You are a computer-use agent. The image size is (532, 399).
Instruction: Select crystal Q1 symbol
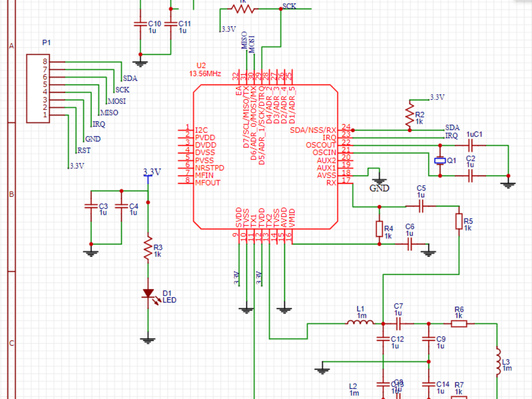tap(440, 161)
